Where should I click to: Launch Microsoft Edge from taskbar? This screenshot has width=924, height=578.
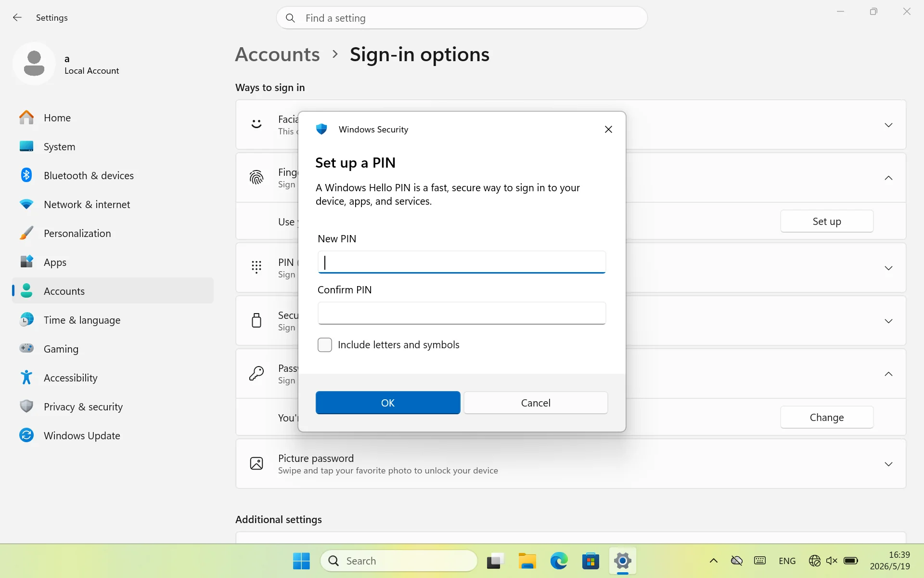coord(559,561)
